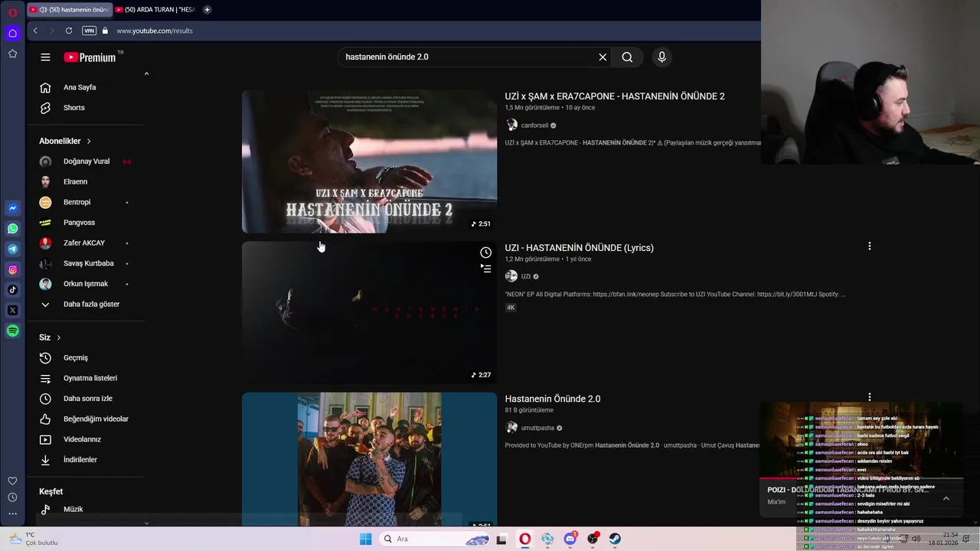Add UZI Lyrics video to queue
980x551 pixels.
click(485, 268)
